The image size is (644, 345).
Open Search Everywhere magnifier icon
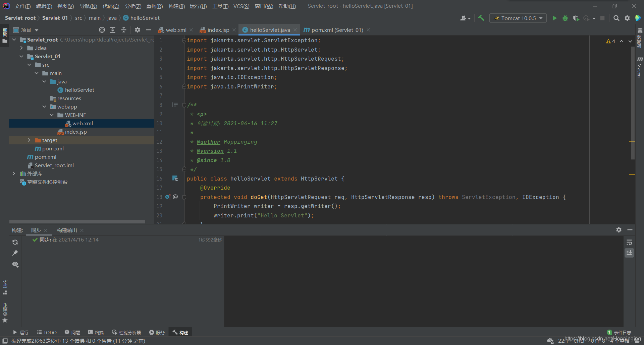(616, 18)
